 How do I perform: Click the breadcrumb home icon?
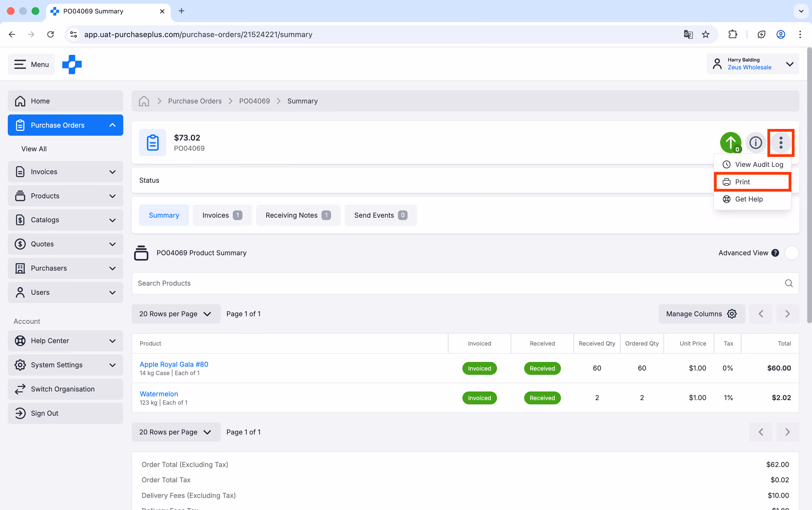[x=144, y=101]
